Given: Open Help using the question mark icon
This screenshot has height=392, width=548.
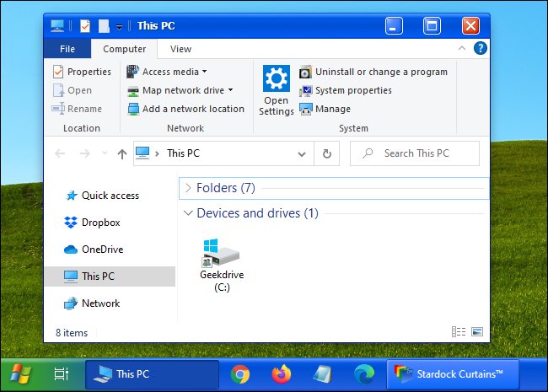Looking at the screenshot, I should pos(481,48).
